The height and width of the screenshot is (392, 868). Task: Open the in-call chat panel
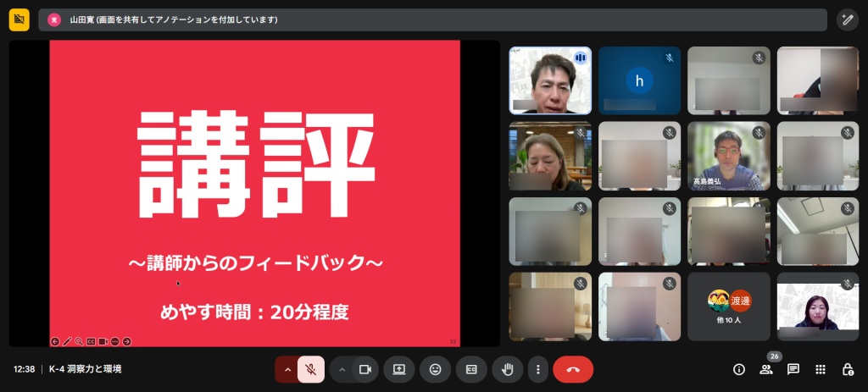(793, 369)
